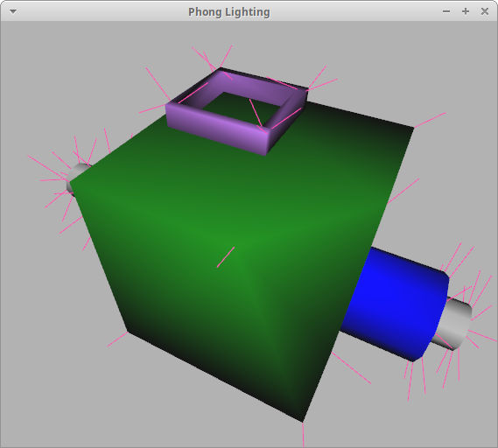Open the window menu arrow in title bar
This screenshot has width=498, height=448.
13,11
